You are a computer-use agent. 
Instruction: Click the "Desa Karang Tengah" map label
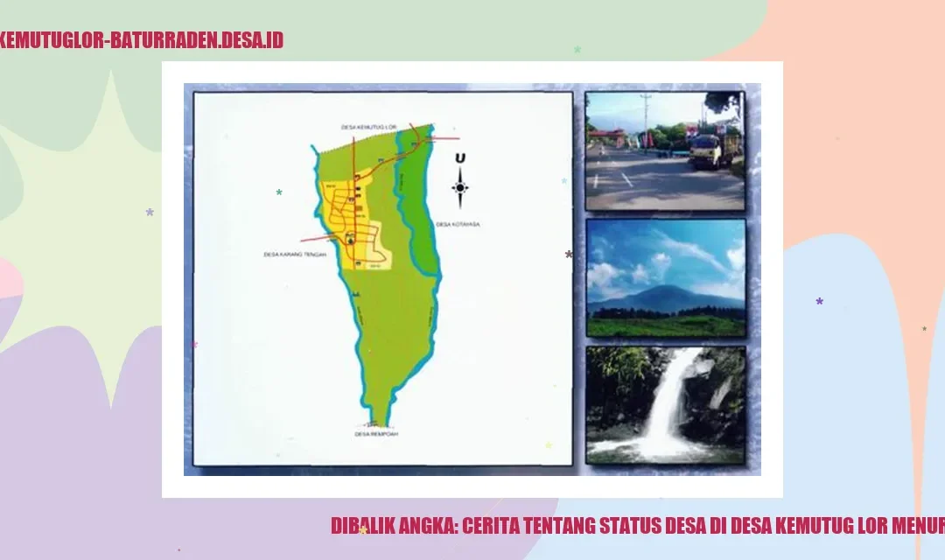tap(295, 255)
